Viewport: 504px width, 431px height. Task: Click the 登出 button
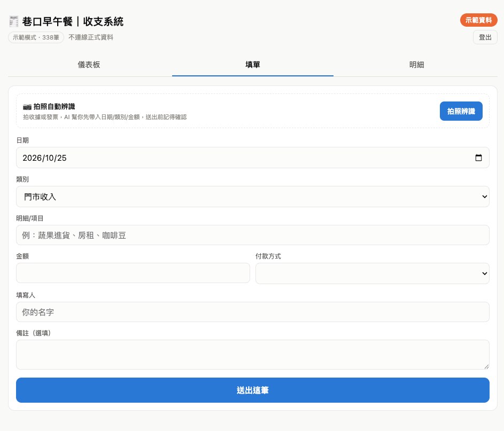[x=485, y=37]
